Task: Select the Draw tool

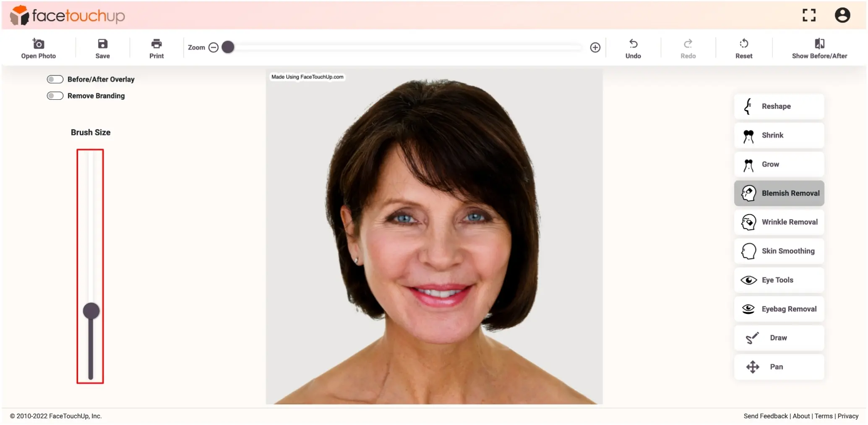Action: 779,338
